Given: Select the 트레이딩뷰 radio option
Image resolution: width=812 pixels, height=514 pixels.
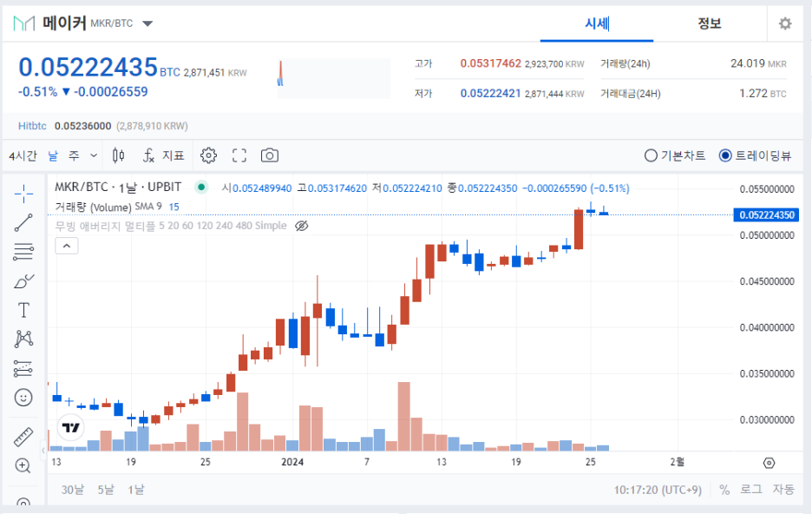Looking at the screenshot, I should [x=755, y=155].
